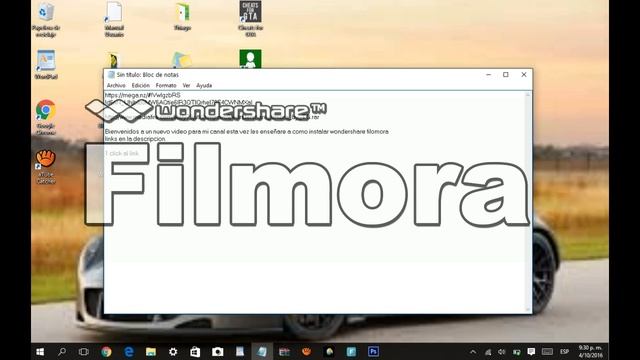Image resolution: width=640 pixels, height=360 pixels.
Task: Launch Photoshop from the taskbar
Action: click(x=373, y=351)
